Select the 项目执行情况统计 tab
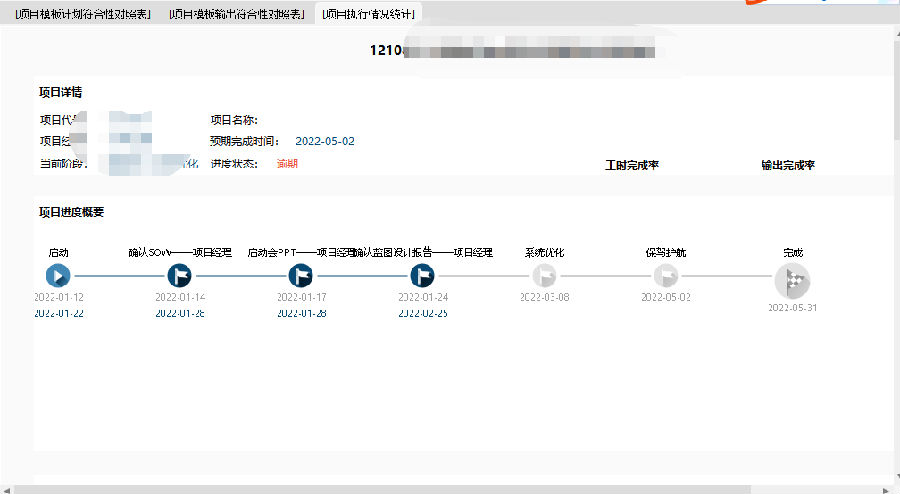This screenshot has width=900, height=494. (368, 14)
